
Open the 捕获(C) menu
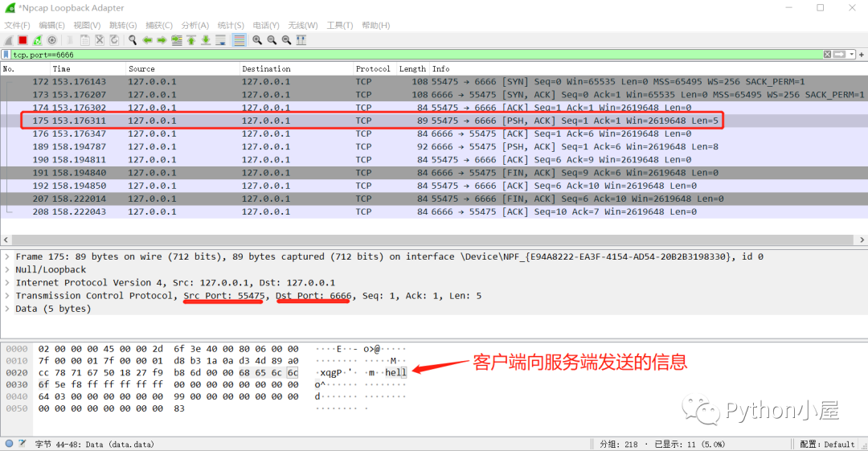tap(159, 26)
